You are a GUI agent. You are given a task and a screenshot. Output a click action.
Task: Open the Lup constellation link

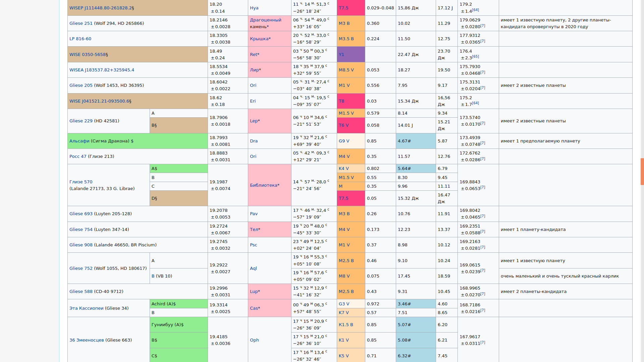click(254, 292)
